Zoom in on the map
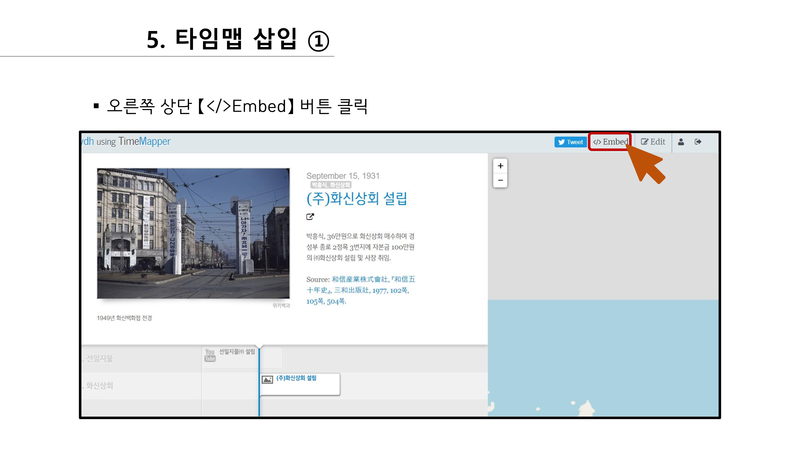 coord(501,166)
